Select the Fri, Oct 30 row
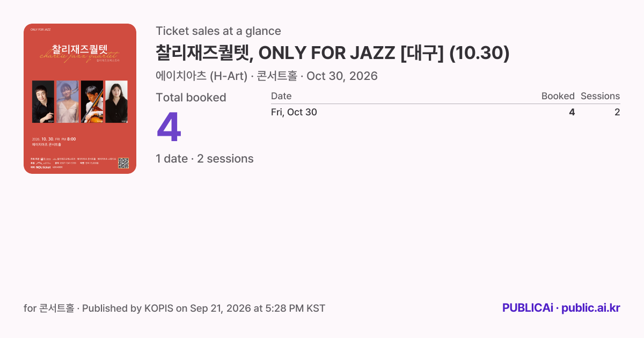 [x=445, y=112]
